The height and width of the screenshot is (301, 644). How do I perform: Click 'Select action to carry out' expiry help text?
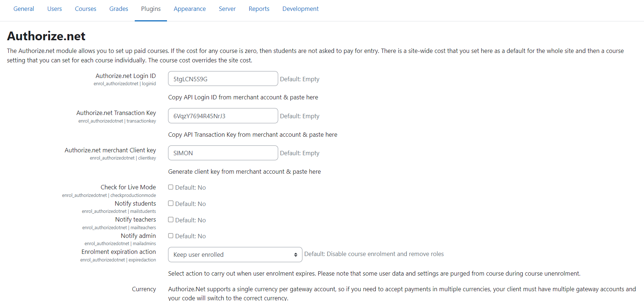374,273
